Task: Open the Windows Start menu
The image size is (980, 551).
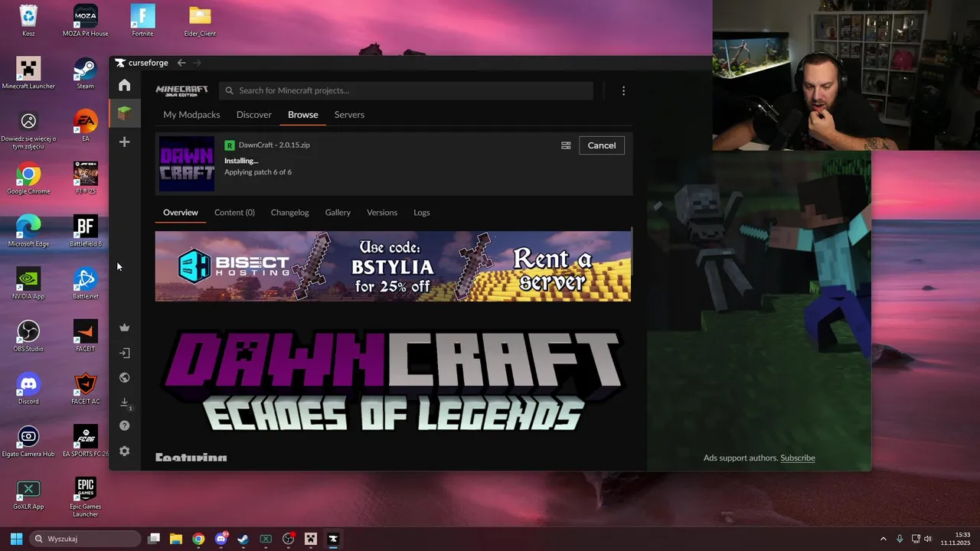Action: coord(16,539)
